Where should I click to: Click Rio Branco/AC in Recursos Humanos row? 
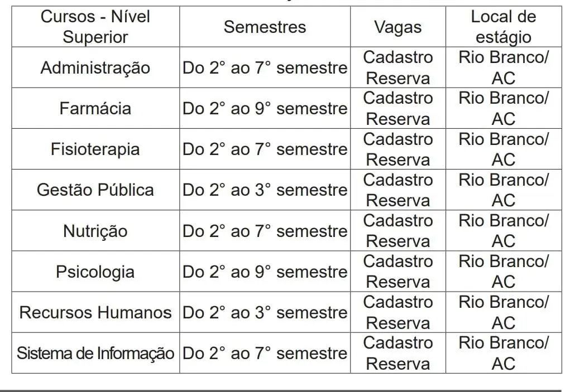(x=503, y=312)
